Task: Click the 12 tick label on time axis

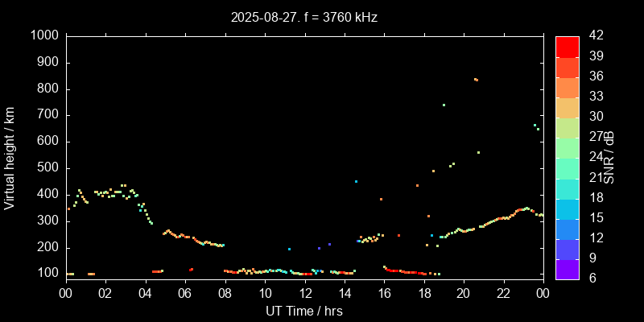Action: pos(304,293)
